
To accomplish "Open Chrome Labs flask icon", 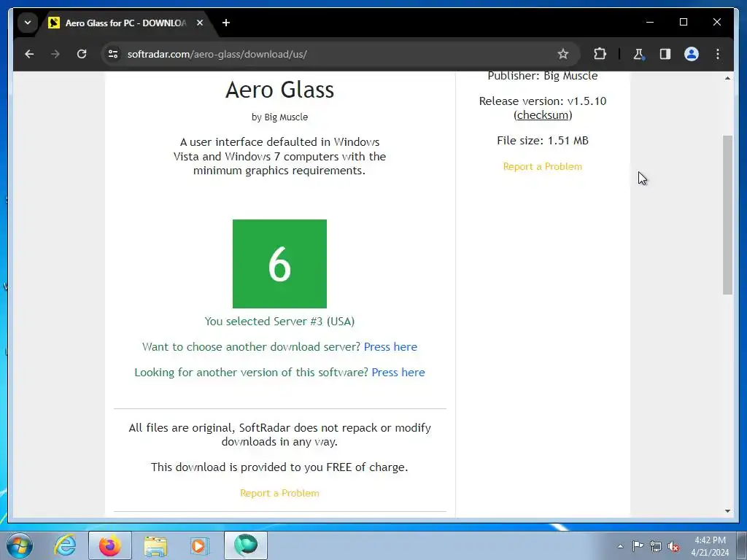I will click(639, 54).
